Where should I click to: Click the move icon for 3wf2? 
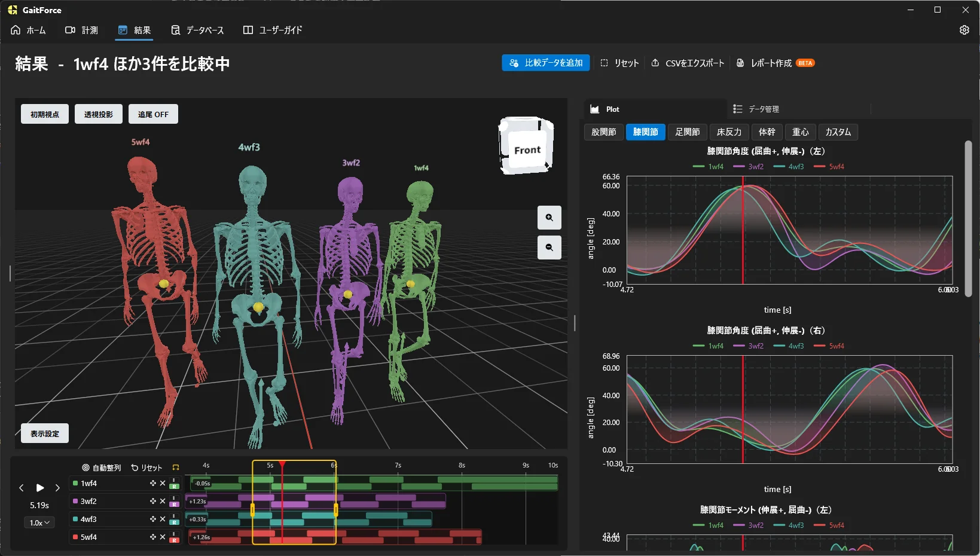(x=152, y=501)
